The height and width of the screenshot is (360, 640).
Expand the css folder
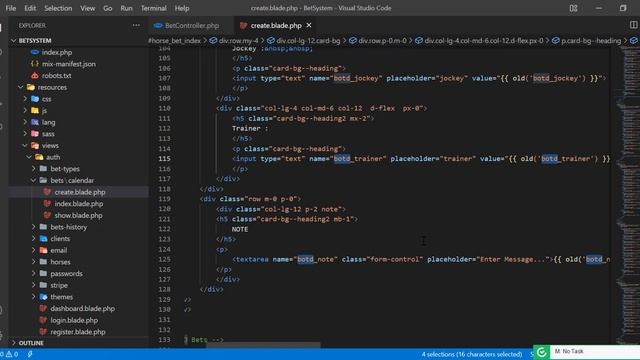point(25,99)
